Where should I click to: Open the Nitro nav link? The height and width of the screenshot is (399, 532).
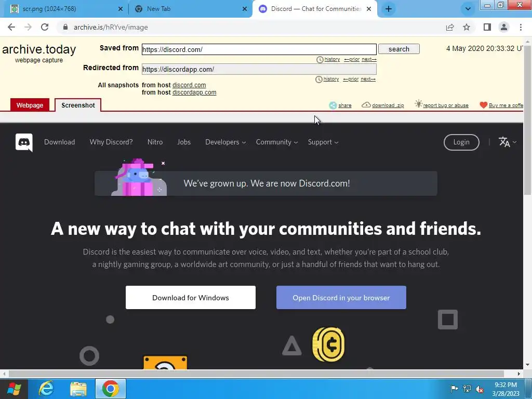155,142
